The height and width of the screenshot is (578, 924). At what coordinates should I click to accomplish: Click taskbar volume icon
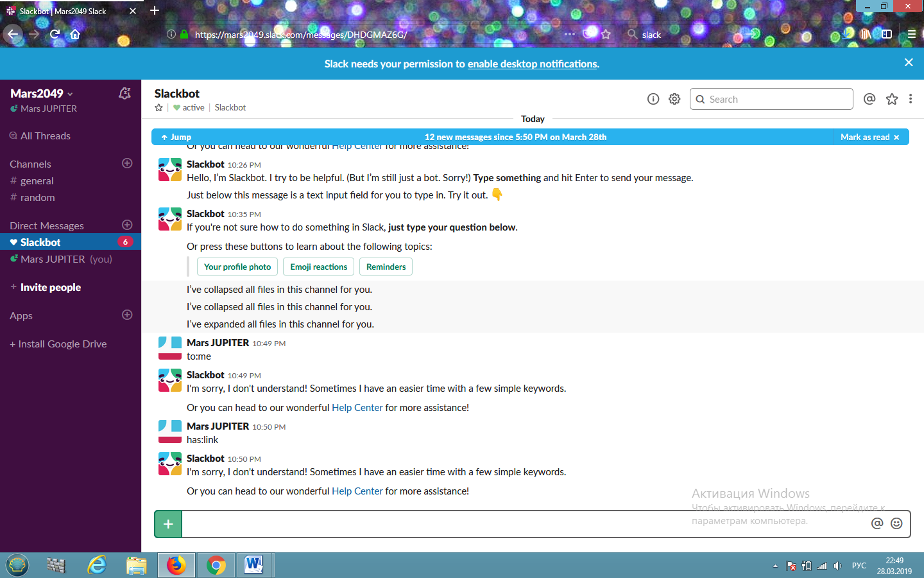pos(837,566)
